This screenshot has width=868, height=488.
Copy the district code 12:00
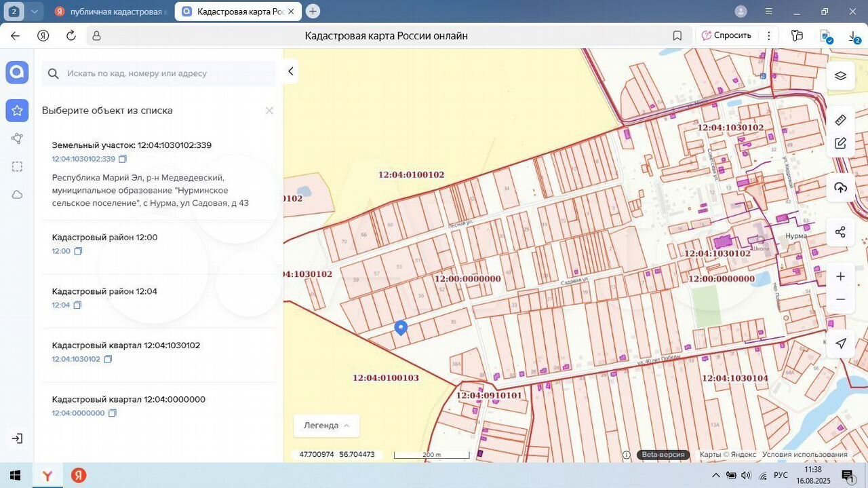78,251
